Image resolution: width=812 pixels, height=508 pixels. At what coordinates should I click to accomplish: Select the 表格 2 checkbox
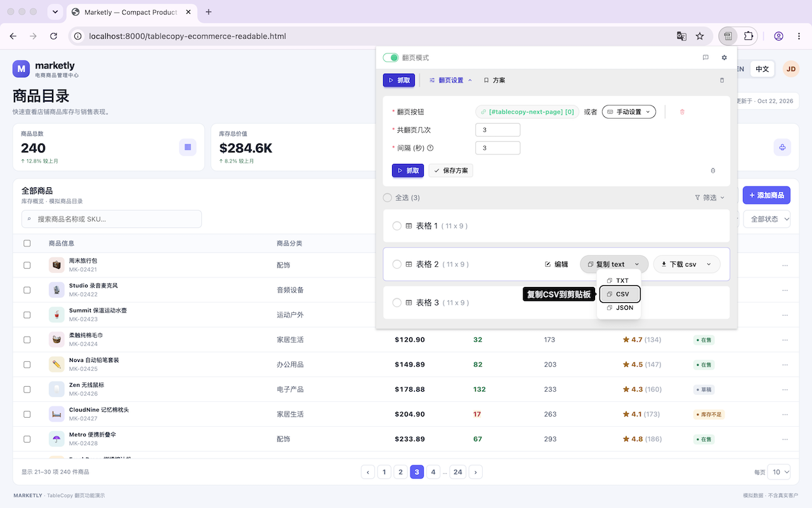point(397,264)
